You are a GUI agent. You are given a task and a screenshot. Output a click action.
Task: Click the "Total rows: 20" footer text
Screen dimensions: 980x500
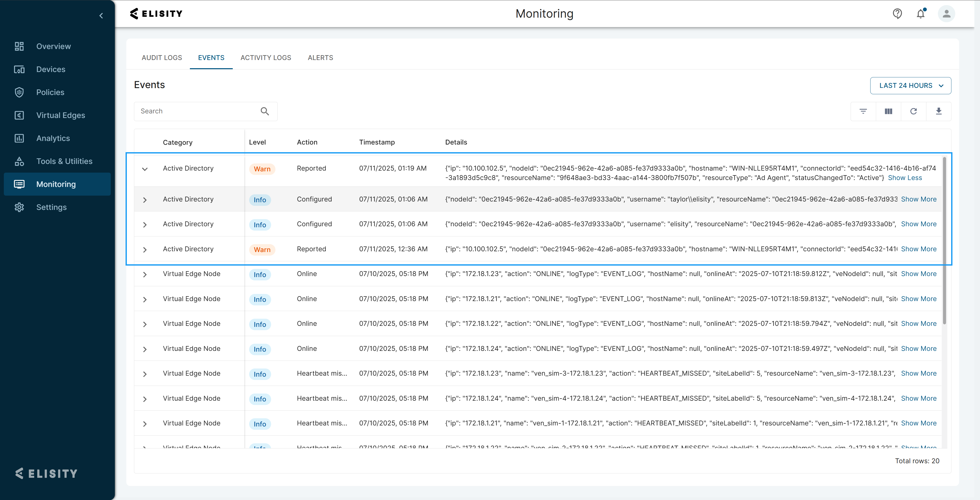point(917,461)
